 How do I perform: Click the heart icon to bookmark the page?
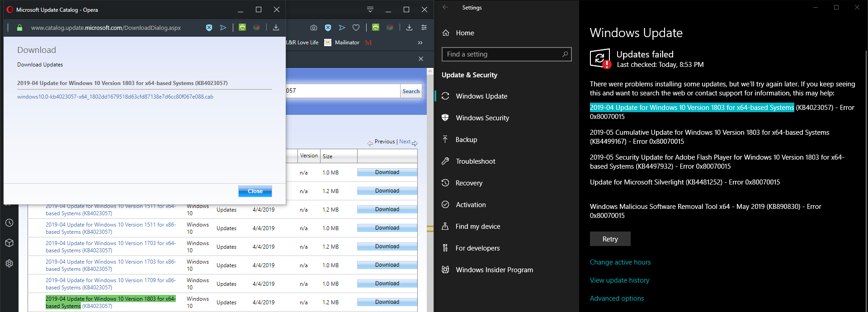pyautogui.click(x=356, y=28)
